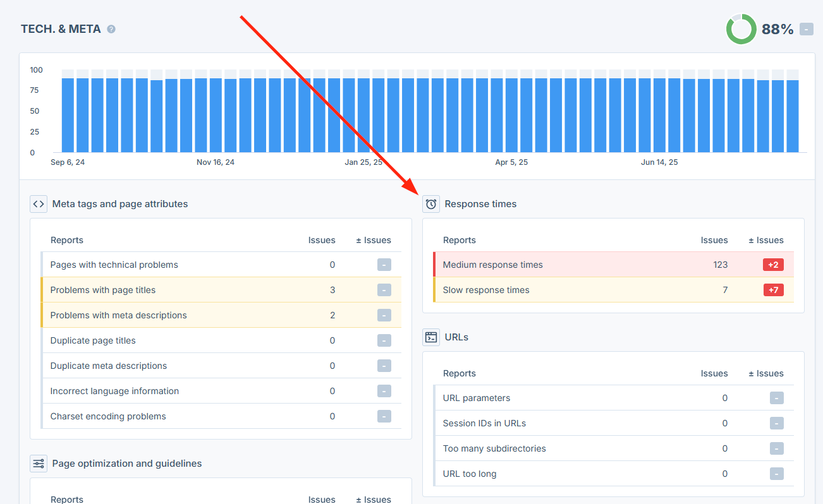The height and width of the screenshot is (504, 823).
Task: Open Problems with page titles report
Action: click(102, 290)
